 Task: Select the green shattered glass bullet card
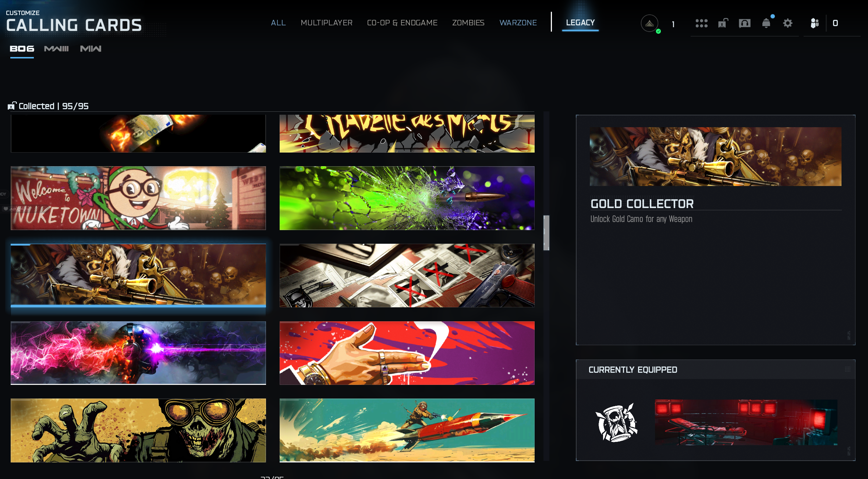click(407, 198)
